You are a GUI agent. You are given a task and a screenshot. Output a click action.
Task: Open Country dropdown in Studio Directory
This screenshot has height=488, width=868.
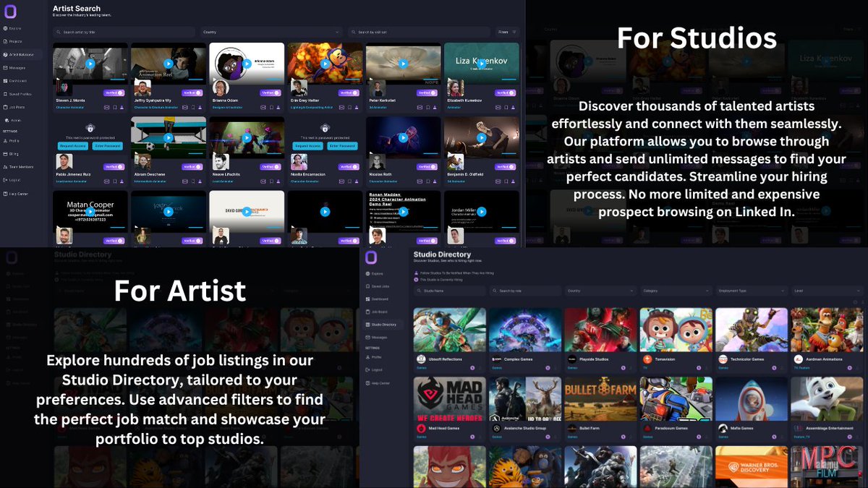(601, 291)
